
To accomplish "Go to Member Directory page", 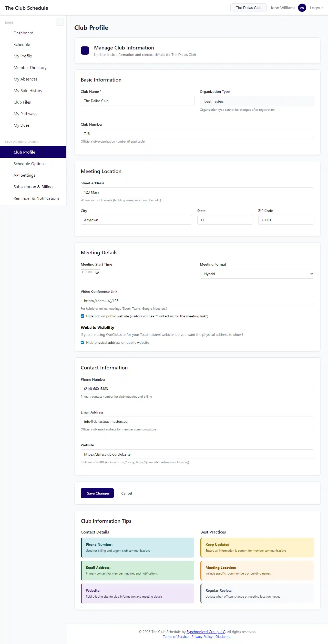I will [30, 67].
